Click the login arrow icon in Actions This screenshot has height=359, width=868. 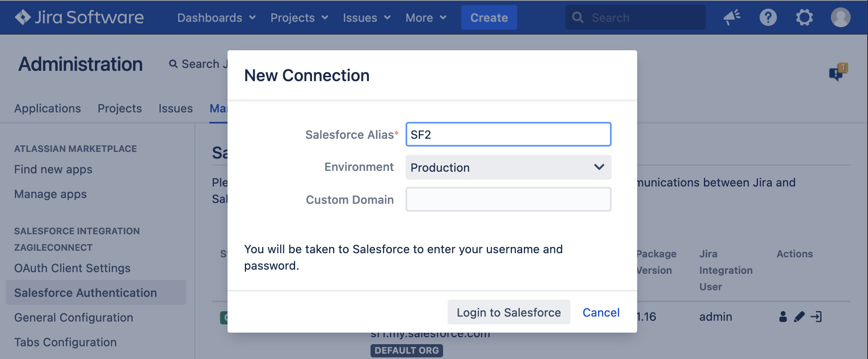pos(816,317)
